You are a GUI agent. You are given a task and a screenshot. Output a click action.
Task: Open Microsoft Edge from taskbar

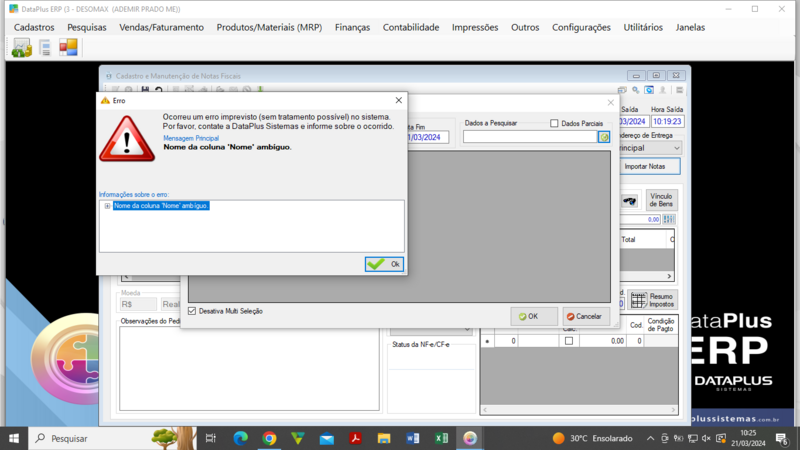point(240,438)
